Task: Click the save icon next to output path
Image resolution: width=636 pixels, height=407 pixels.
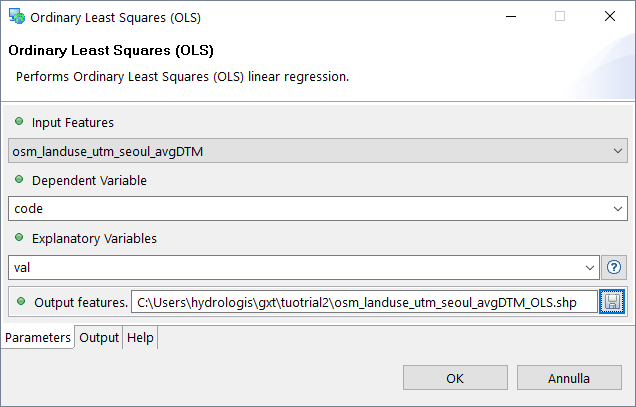Action: click(612, 301)
